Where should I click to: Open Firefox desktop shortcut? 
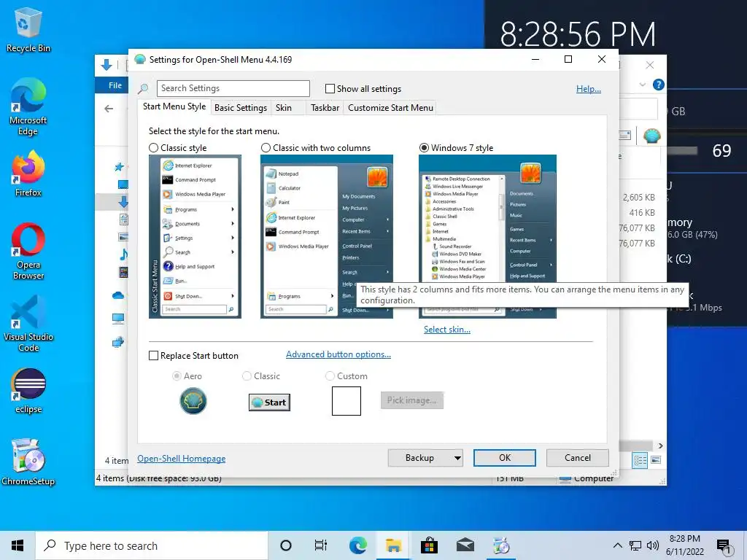(28, 174)
